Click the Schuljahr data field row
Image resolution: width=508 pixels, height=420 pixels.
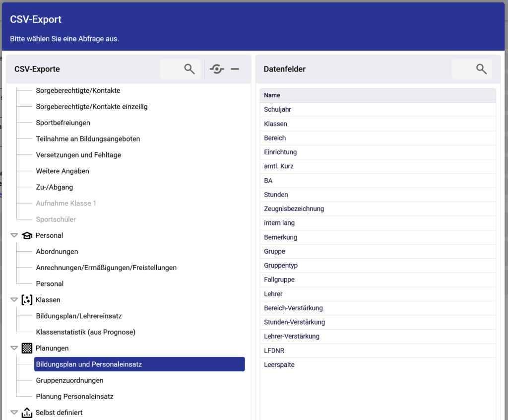pos(378,110)
